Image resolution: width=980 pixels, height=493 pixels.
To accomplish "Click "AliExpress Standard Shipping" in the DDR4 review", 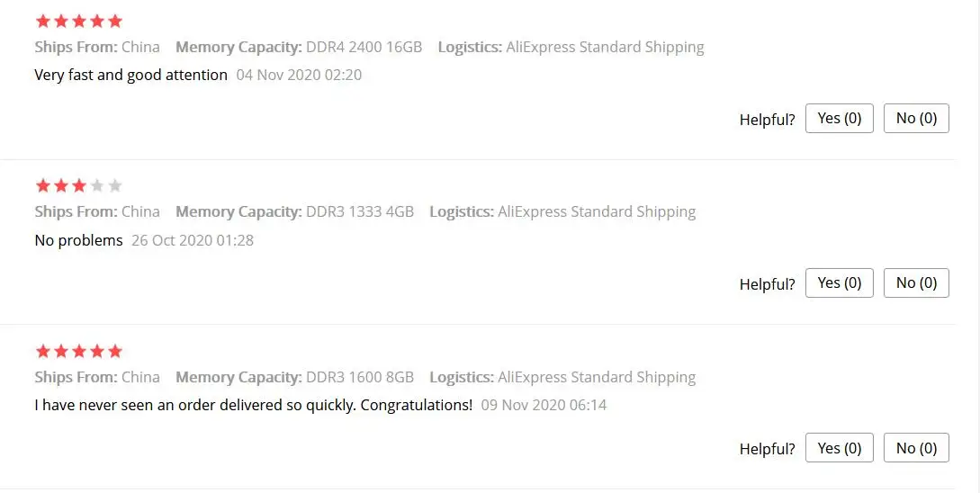I will click(x=605, y=47).
